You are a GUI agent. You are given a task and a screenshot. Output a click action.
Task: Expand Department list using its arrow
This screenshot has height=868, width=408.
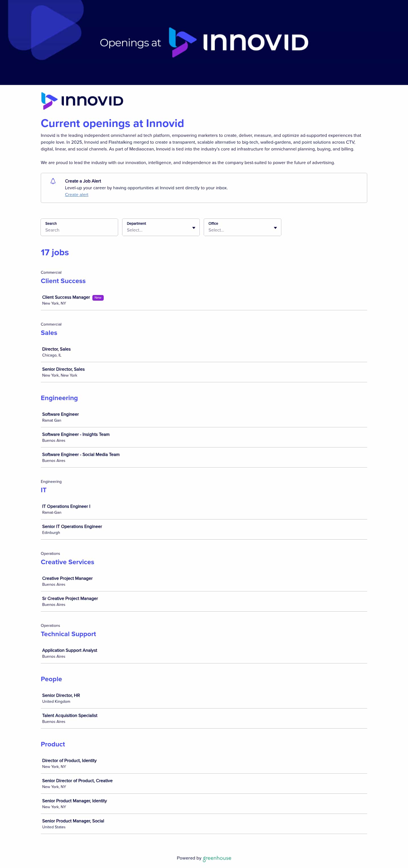[194, 228]
